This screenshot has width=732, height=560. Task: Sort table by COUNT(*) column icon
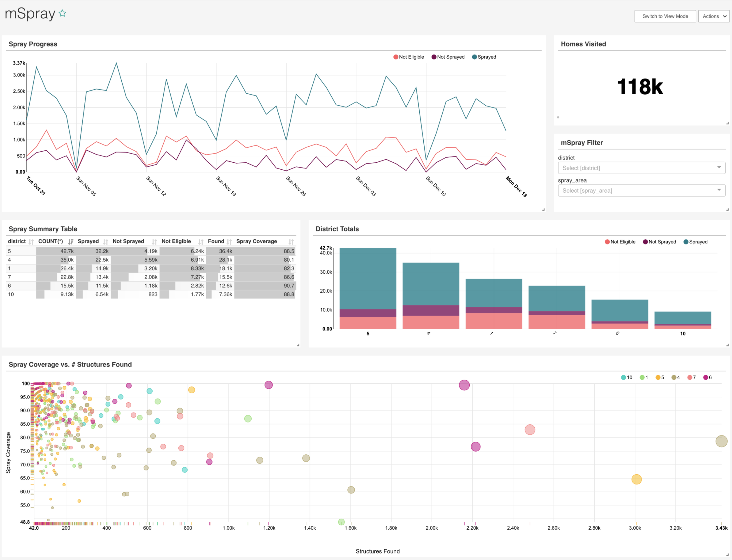[70, 242]
